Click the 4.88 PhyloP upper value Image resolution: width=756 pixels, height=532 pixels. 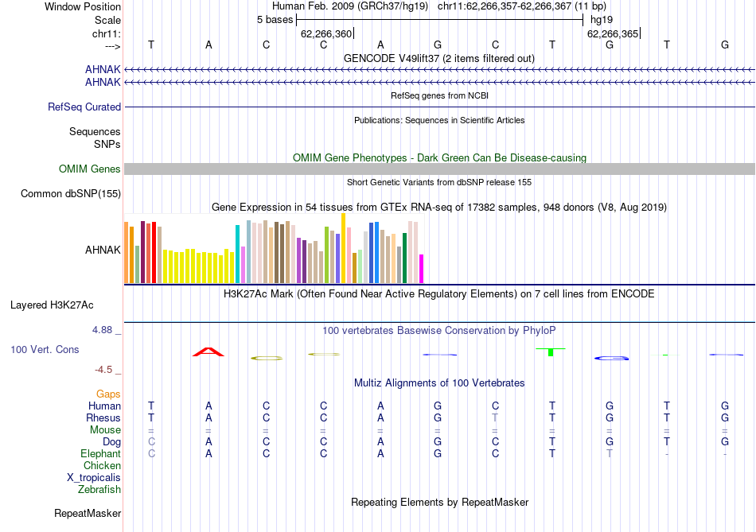point(102,330)
